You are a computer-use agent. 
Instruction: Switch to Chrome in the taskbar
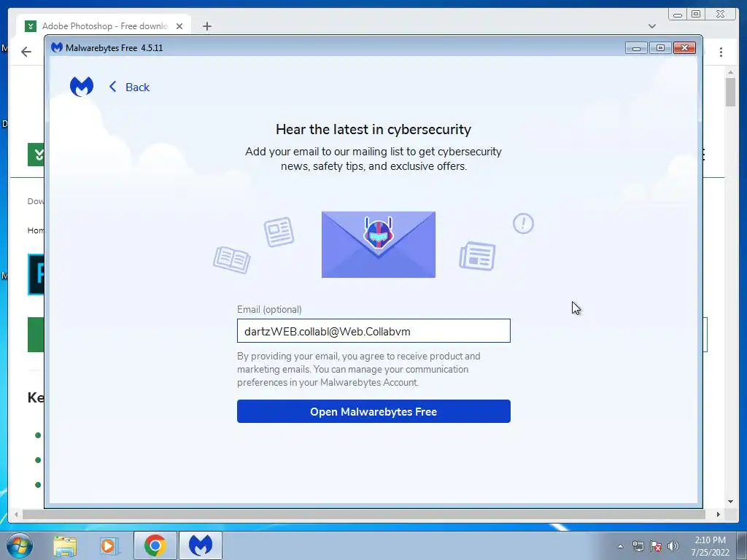(x=155, y=545)
